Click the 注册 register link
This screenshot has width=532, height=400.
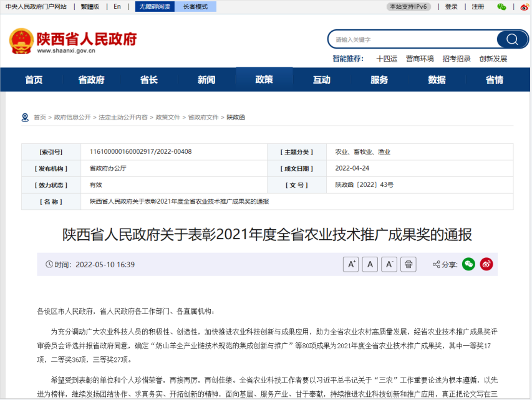pos(478,7)
